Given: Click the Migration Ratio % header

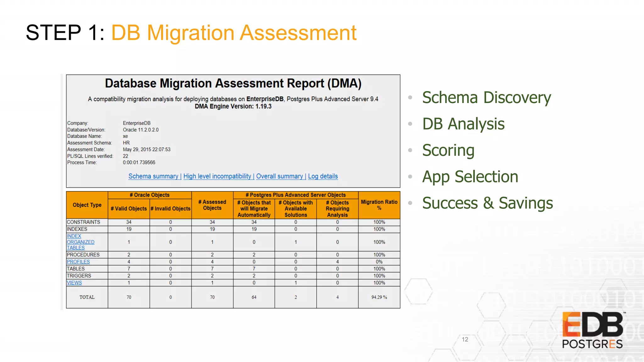Looking at the screenshot, I should pyautogui.click(x=379, y=205).
